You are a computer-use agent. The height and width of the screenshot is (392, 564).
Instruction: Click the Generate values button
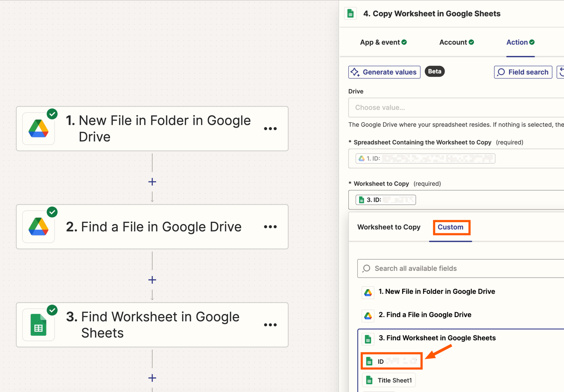pos(384,72)
